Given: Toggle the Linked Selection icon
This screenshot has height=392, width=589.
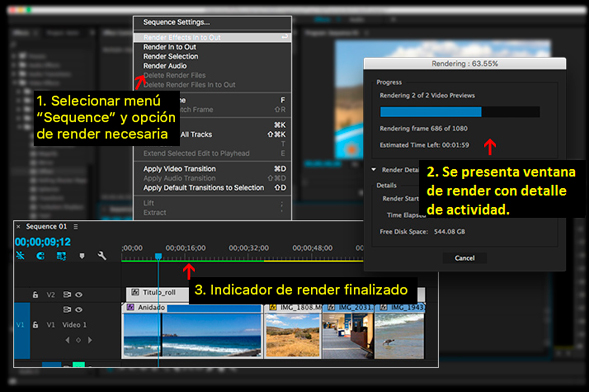Looking at the screenshot, I should tap(61, 256).
